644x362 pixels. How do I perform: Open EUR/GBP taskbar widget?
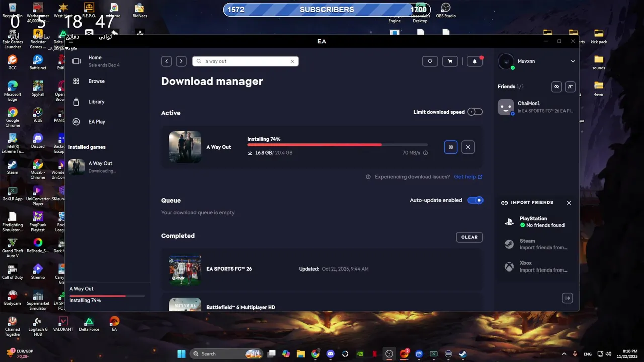[20, 354]
